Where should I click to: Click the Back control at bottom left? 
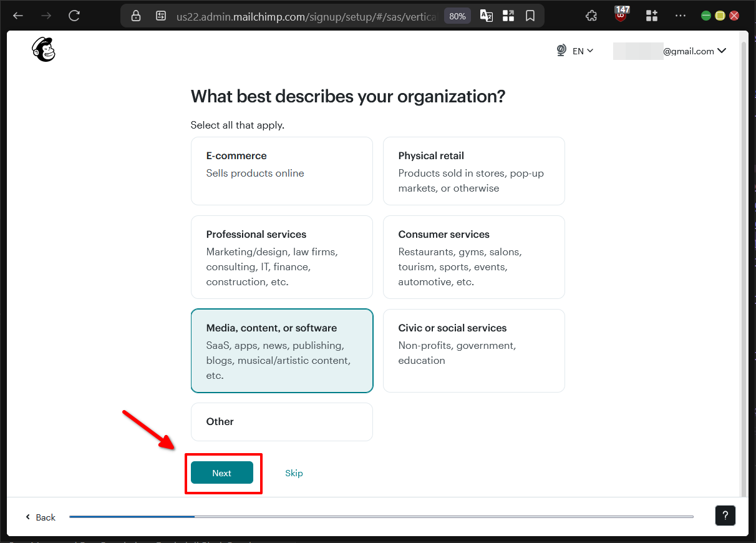pyautogui.click(x=40, y=517)
